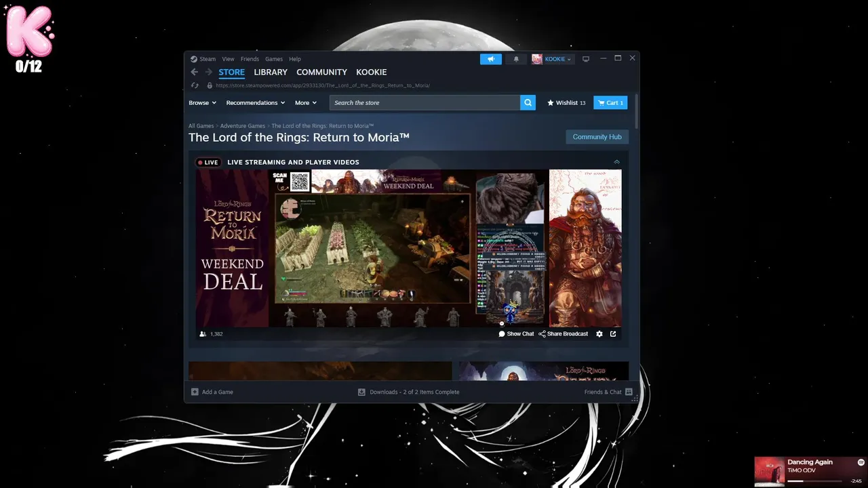Click the Dancing Again track title
868x488 pixels.
point(810,462)
